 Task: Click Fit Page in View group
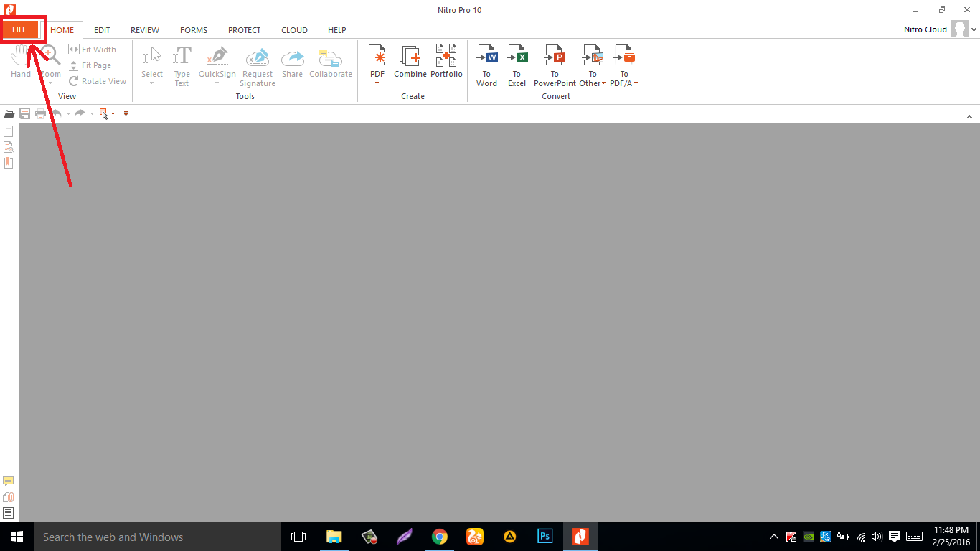(90, 65)
